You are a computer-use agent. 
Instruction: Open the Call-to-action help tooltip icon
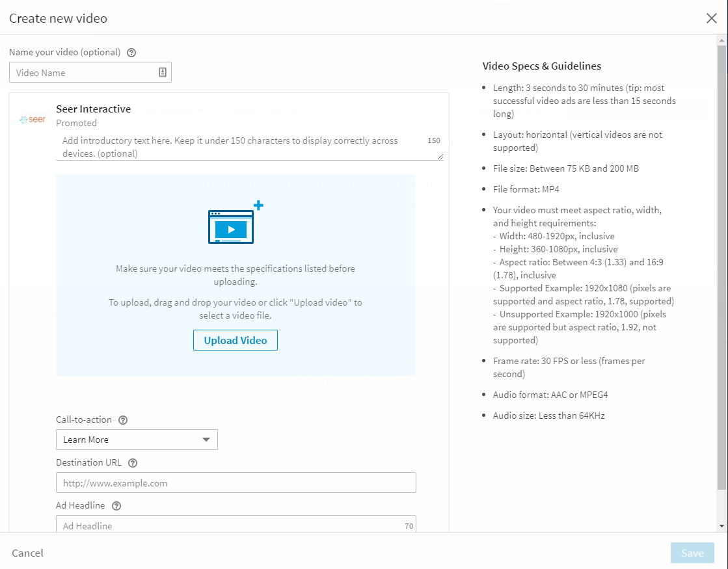[x=123, y=420]
